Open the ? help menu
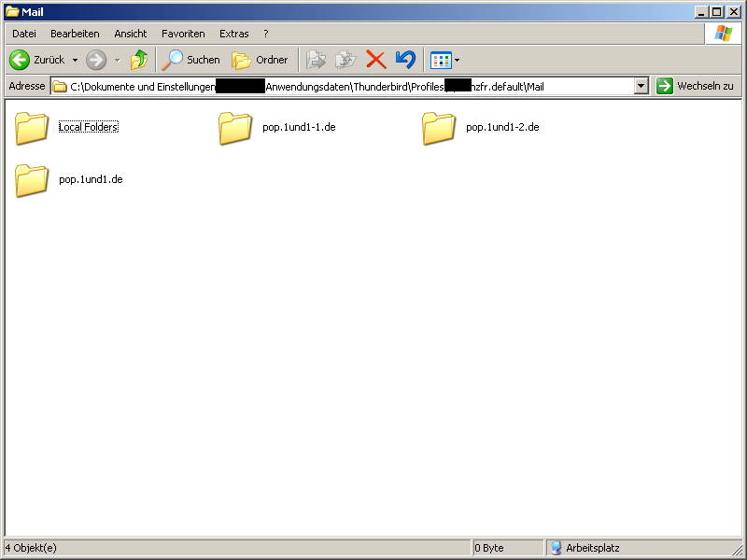 click(x=266, y=34)
